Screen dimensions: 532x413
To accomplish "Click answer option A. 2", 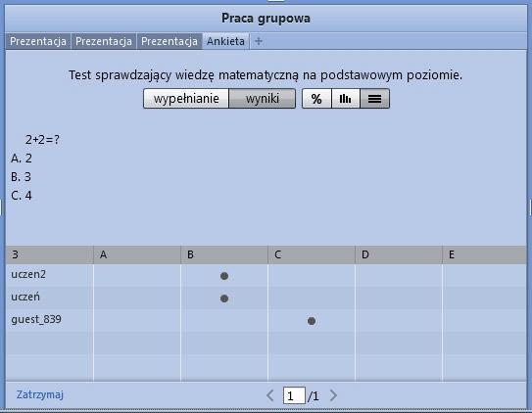I will click(22, 159).
